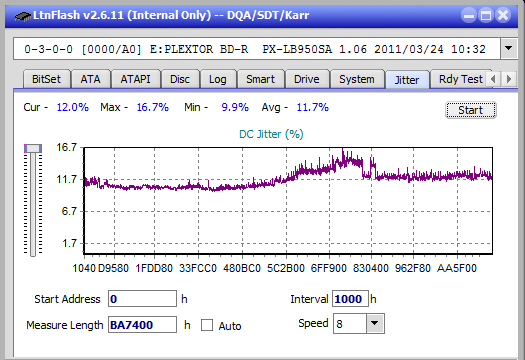
Task: Open the System tab
Action: pos(357,79)
